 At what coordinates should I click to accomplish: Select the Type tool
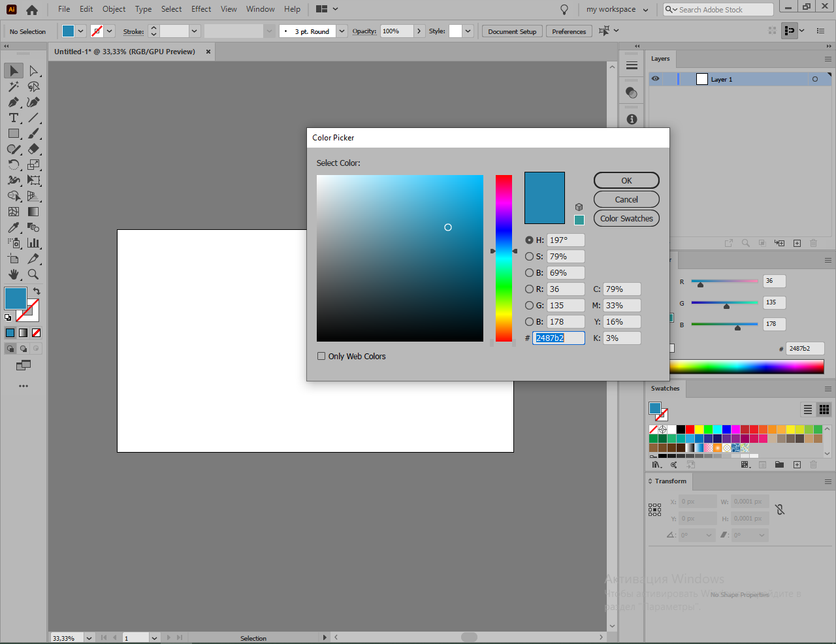14,118
